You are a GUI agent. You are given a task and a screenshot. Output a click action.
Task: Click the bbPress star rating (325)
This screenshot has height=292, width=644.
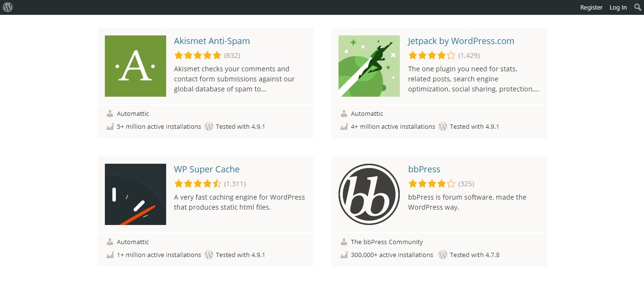[431, 183]
